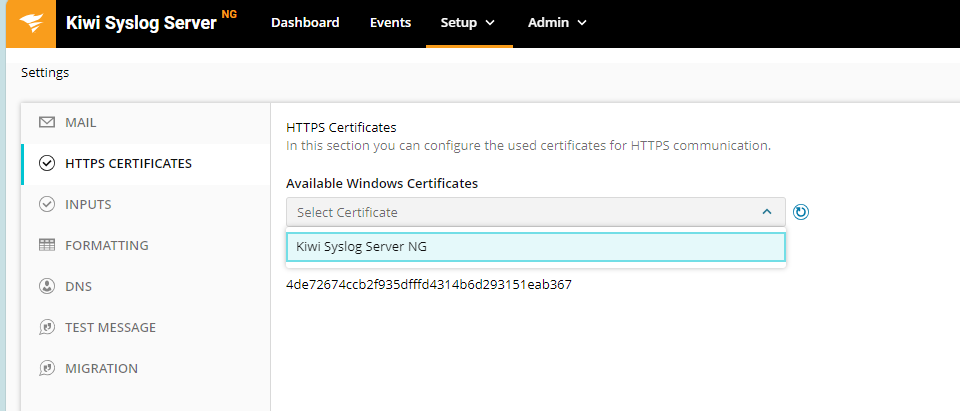Expand the Setup menu
The height and width of the screenshot is (411, 960).
468,23
